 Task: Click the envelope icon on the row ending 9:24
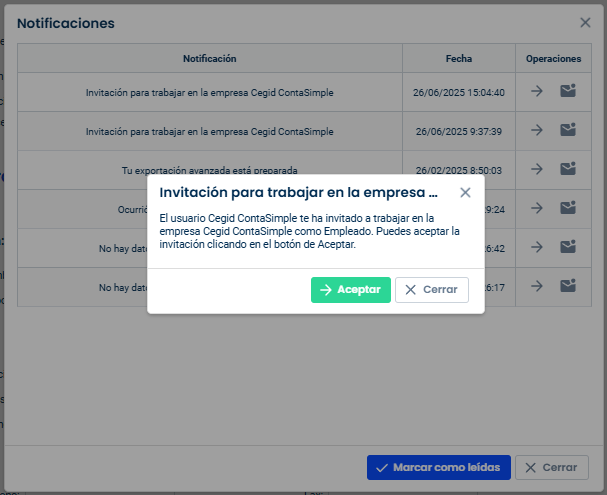point(568,208)
